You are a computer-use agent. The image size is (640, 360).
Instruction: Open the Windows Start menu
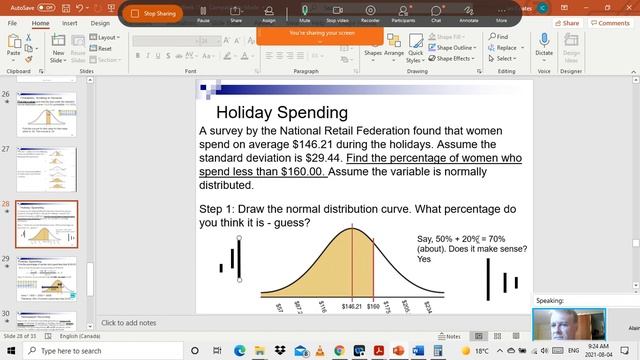[x=11, y=351]
